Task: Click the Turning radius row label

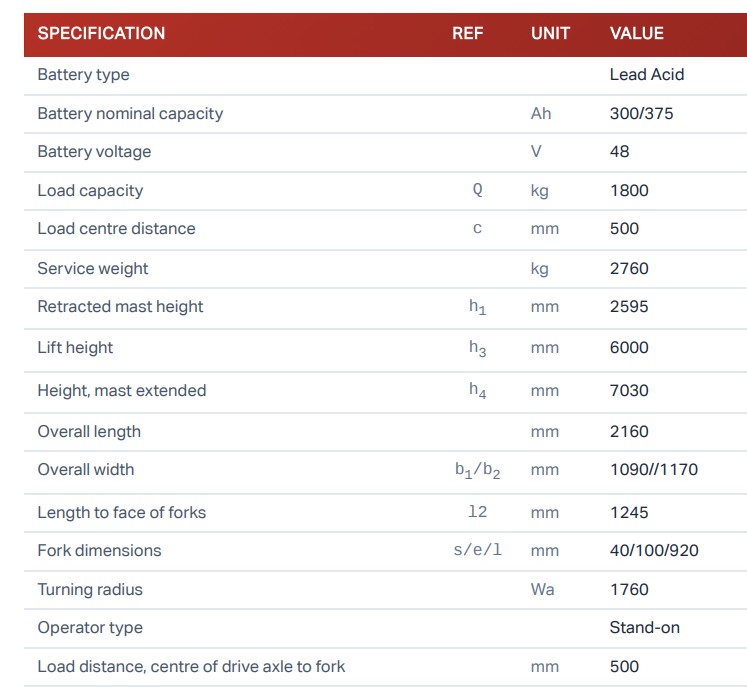Action: [x=90, y=590]
